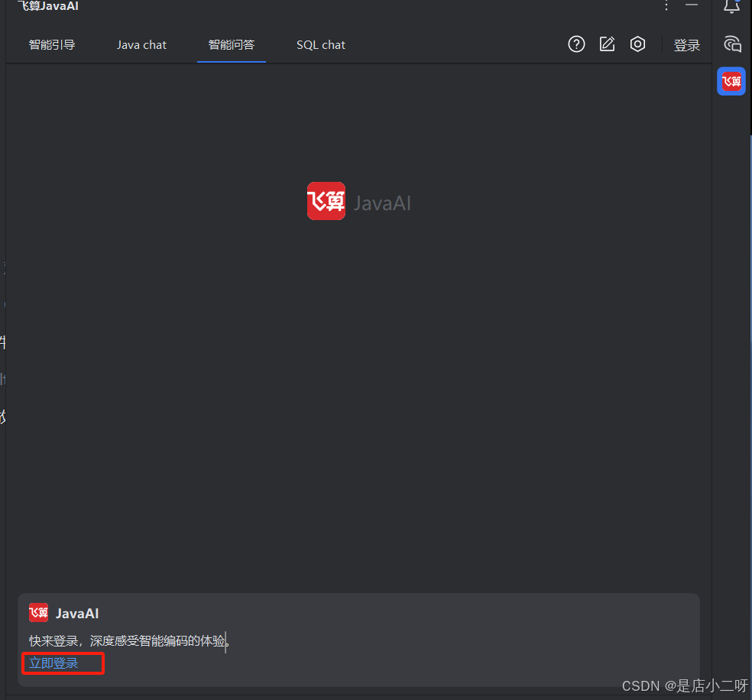Open the notifications bell icon

point(731,6)
